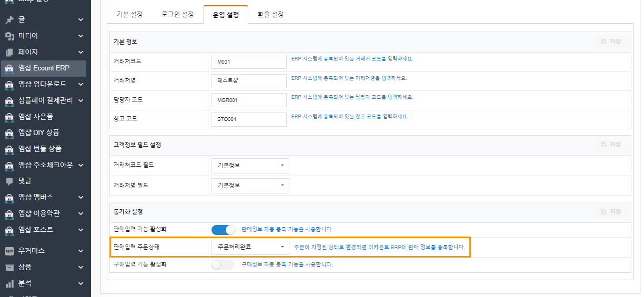Enable the 구매입력 기능 활성화 toggle
The image size is (644, 297).
[x=223, y=265]
